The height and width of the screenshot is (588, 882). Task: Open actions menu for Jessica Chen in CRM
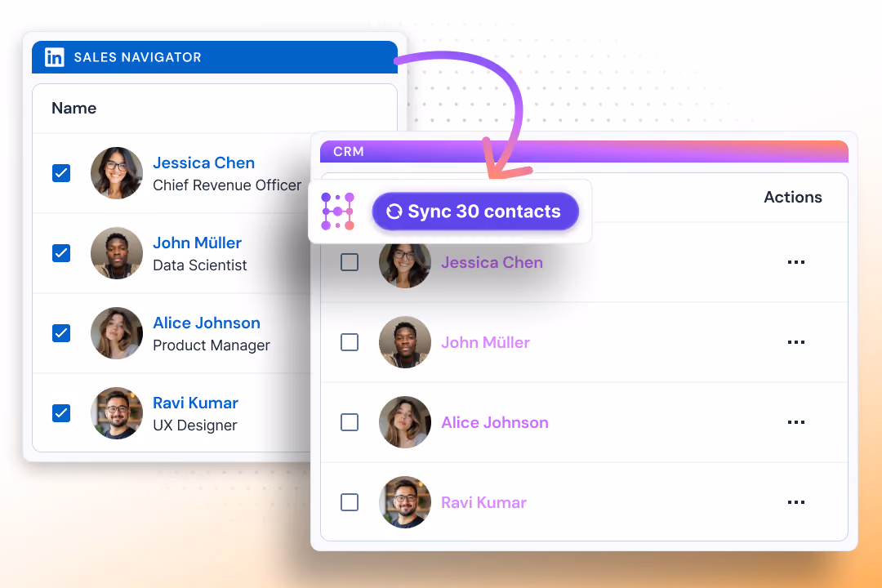tap(796, 262)
